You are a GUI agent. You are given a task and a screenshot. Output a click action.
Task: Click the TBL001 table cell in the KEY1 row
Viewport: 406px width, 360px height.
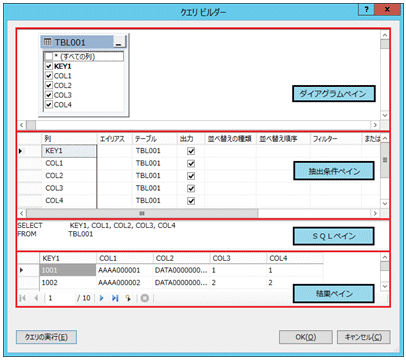pyautogui.click(x=154, y=151)
